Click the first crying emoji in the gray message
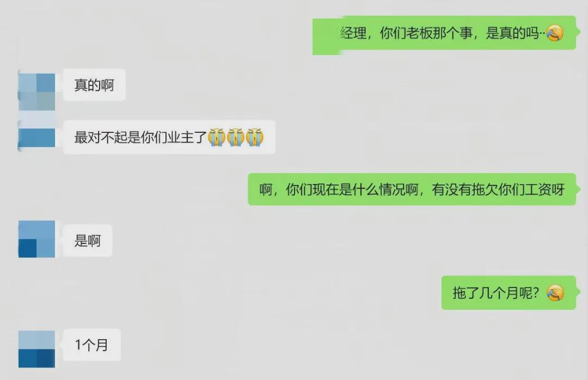This screenshot has width=588, height=380. [216, 137]
